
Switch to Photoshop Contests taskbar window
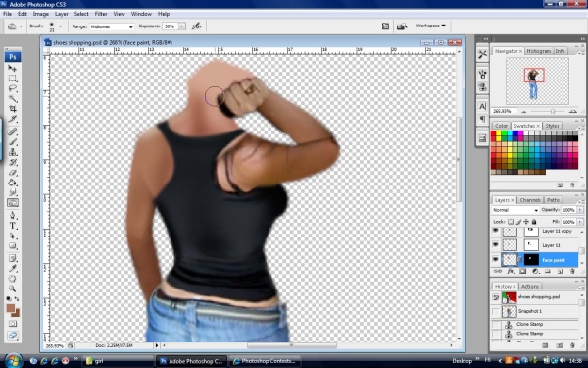pyautogui.click(x=265, y=361)
